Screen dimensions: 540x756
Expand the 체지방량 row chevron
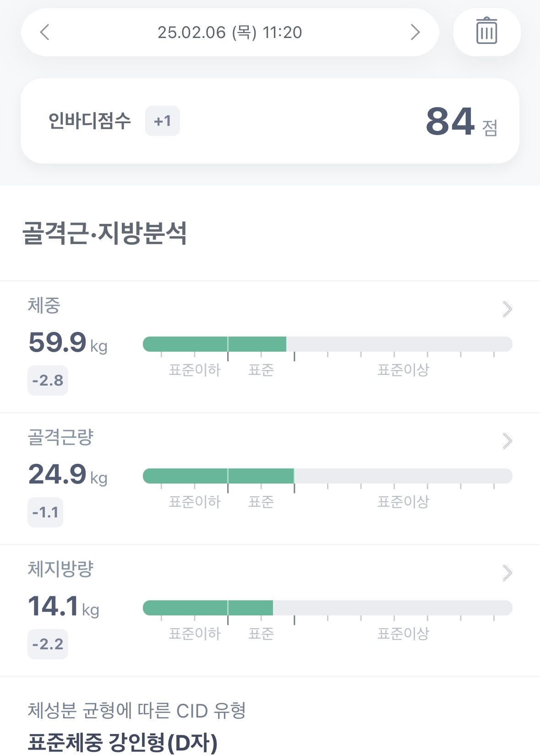click(x=507, y=573)
